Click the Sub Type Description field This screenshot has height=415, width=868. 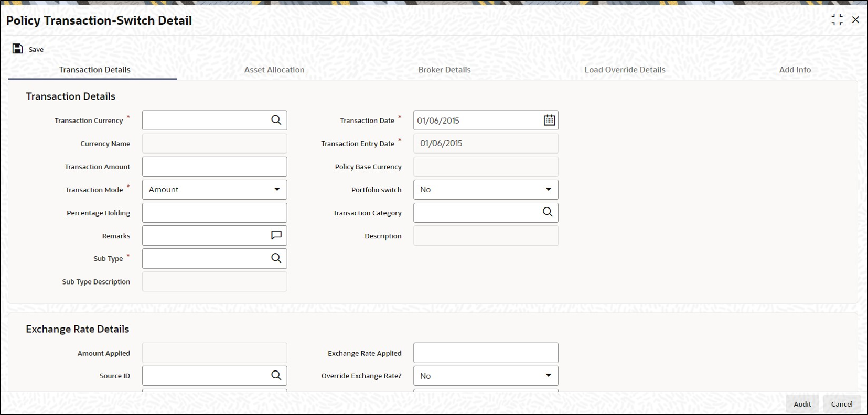tap(215, 281)
